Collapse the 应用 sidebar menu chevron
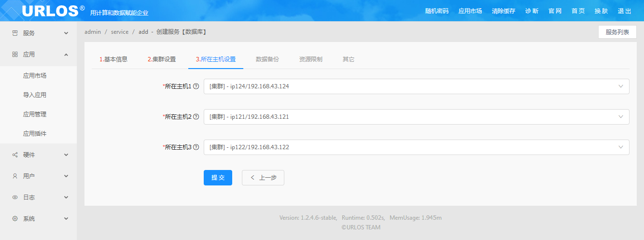This screenshot has width=644, height=240. coord(66,55)
